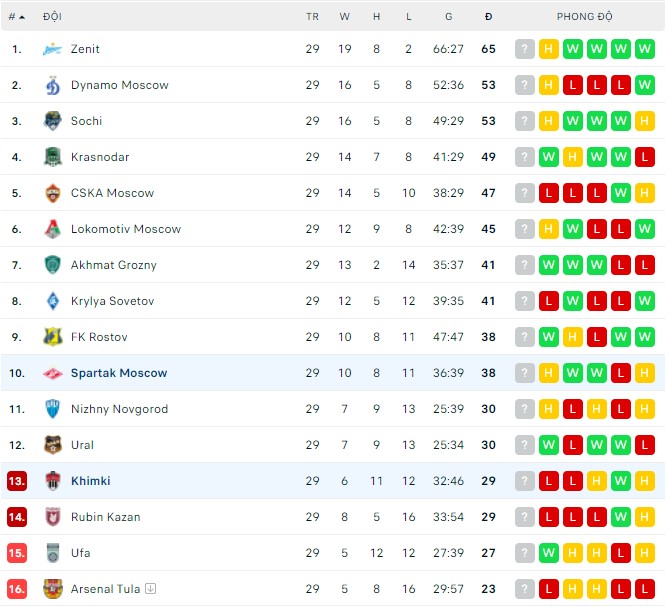Viewport: 667px width, 607px height.
Task: Click Ufa's first green W form badge
Action: coord(549,553)
